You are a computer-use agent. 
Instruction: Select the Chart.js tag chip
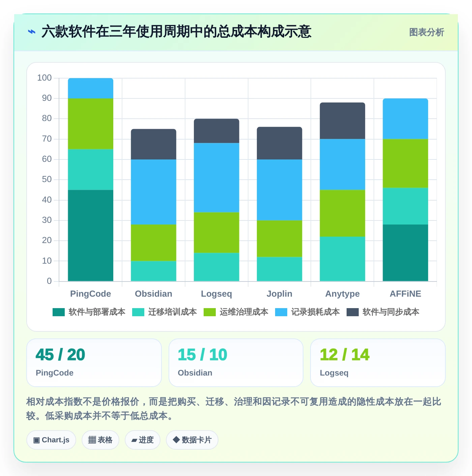click(x=51, y=440)
